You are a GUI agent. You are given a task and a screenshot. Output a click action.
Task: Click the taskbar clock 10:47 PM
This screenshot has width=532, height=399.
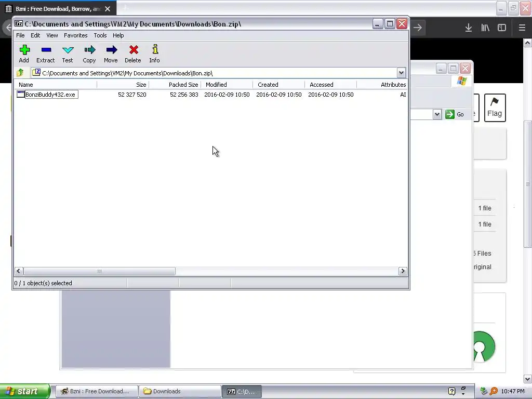click(x=513, y=391)
